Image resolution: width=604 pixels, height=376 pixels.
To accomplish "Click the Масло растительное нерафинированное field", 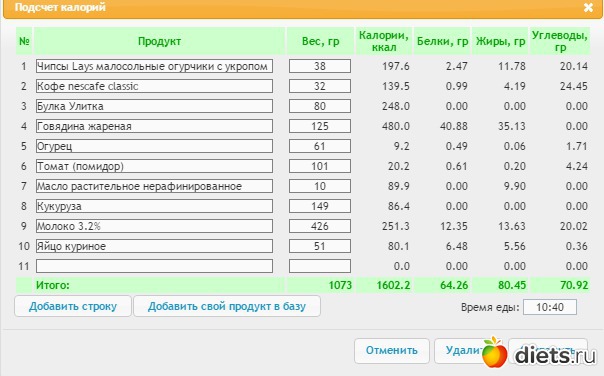I will pyautogui.click(x=154, y=186).
